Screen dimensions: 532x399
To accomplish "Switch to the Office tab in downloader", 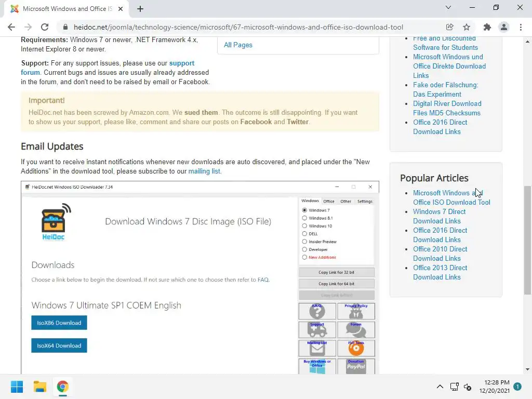I will [329, 201].
